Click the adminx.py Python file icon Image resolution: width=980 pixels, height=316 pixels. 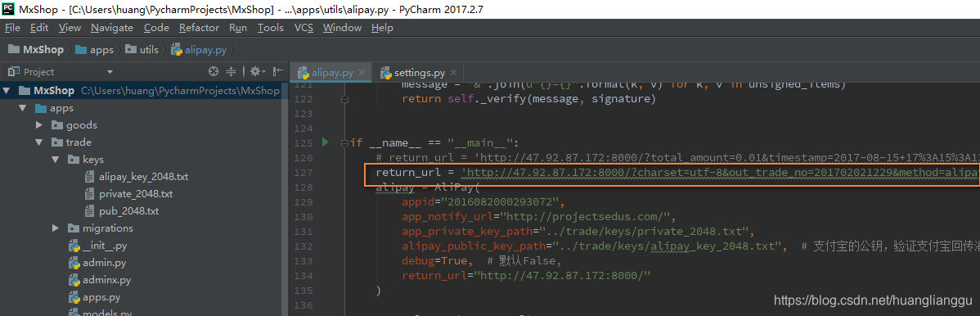click(74, 280)
